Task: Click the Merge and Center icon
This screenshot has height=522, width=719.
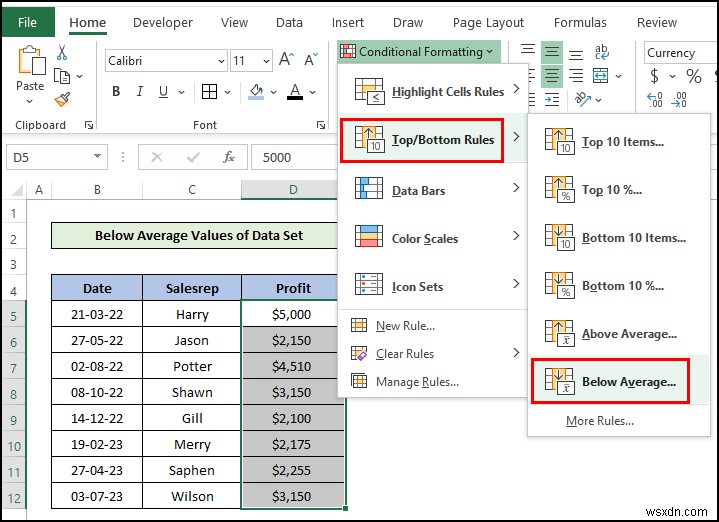Action: [x=600, y=76]
